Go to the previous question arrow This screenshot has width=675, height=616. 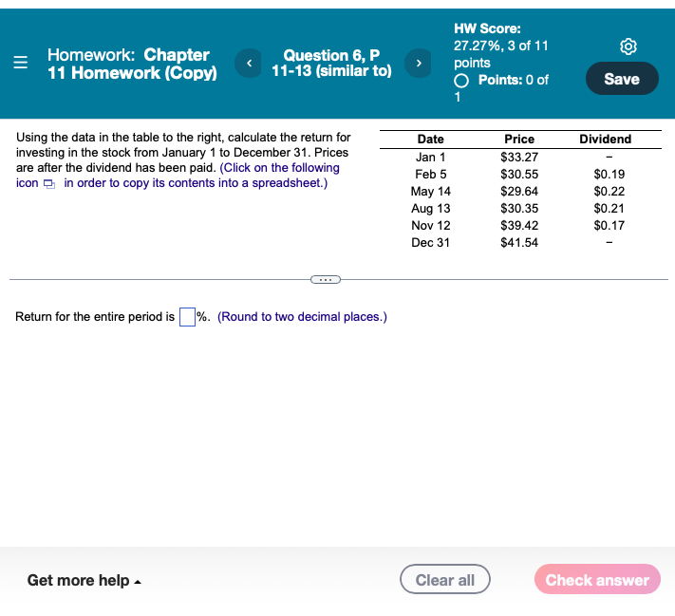tap(249, 64)
